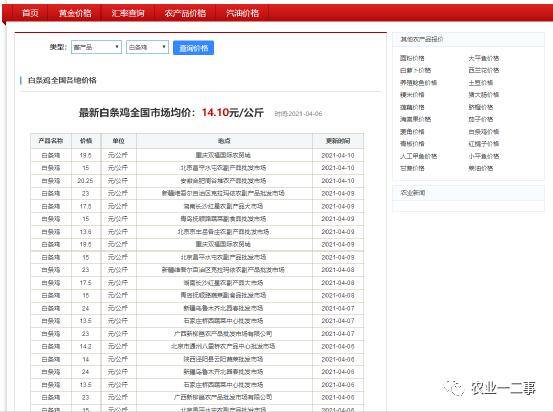Click the 北京市通州八里桥 market location cell
Viewport: 553px width, 412px height.
pos(223,346)
